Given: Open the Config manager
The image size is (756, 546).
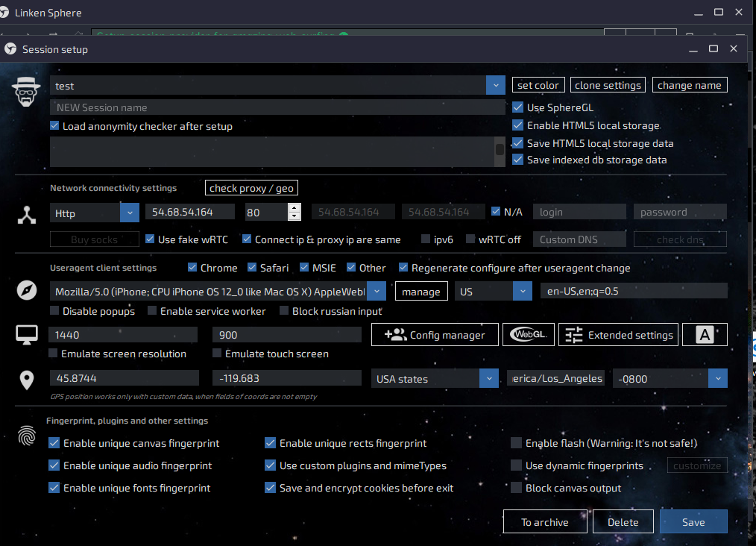Looking at the screenshot, I should click(435, 335).
